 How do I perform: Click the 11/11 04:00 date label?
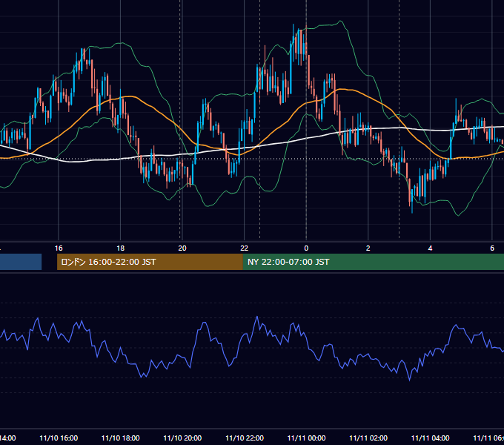431,438
